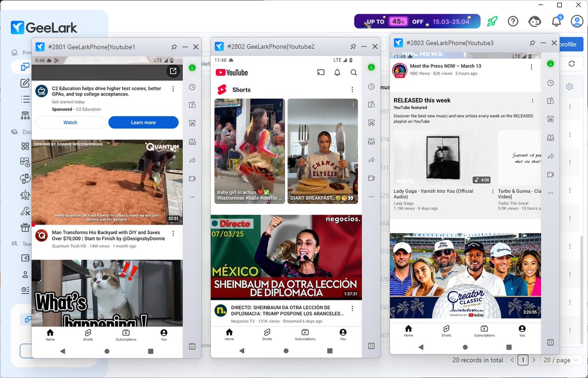This screenshot has height=378, width=588.
Task: Select the Shorts tab in Youtube3
Action: [x=446, y=331]
